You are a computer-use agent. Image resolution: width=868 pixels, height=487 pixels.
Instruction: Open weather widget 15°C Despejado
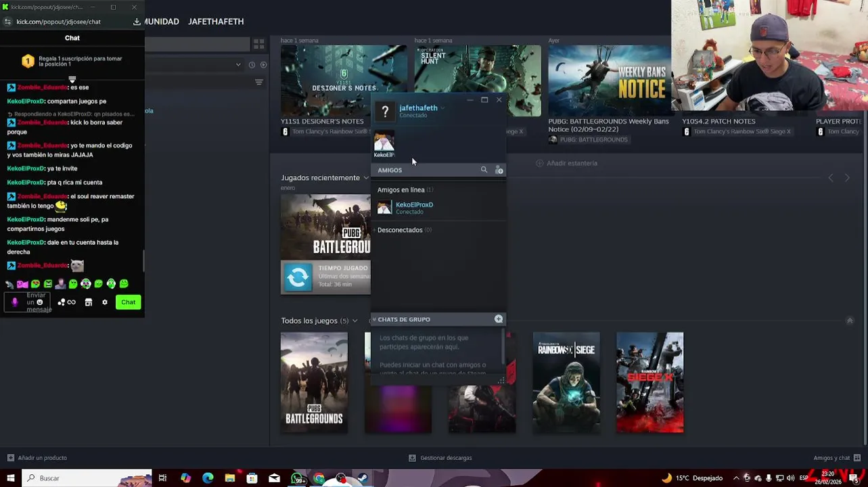(692, 478)
